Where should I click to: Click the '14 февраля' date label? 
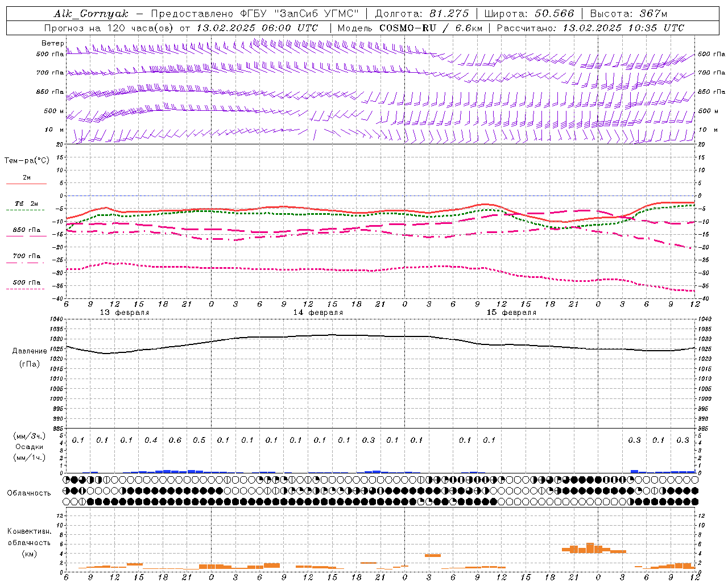(318, 313)
